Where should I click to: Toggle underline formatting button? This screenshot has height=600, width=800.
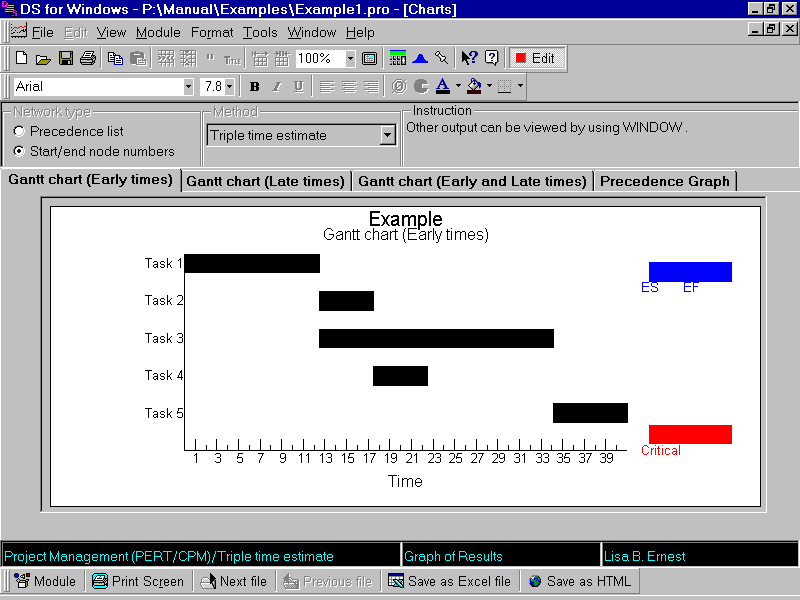(x=298, y=87)
